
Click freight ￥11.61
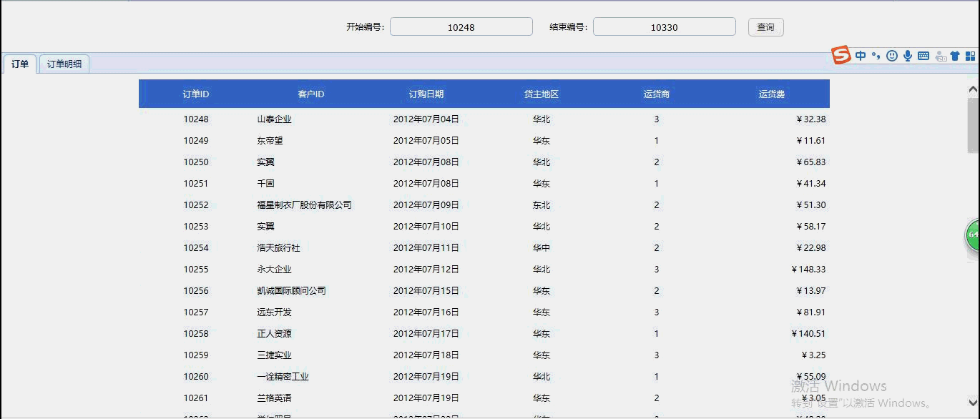pos(811,141)
